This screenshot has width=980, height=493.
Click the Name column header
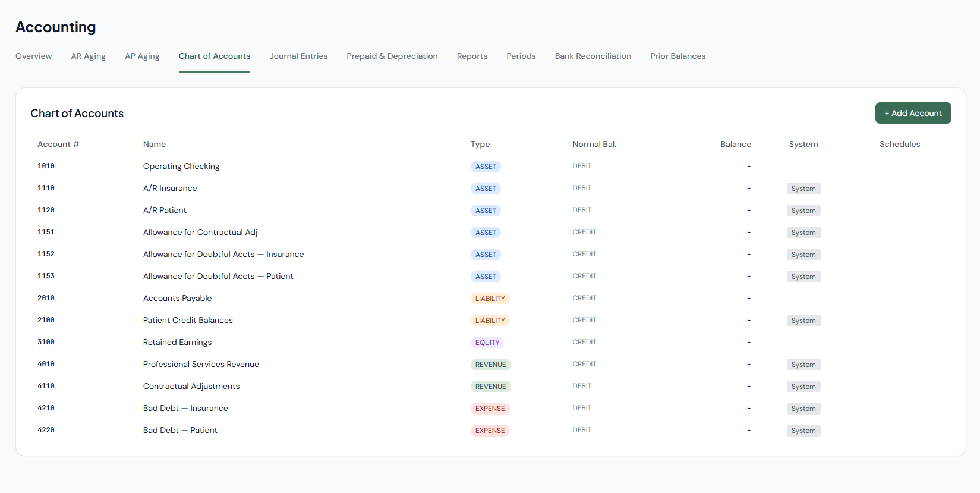pyautogui.click(x=155, y=144)
